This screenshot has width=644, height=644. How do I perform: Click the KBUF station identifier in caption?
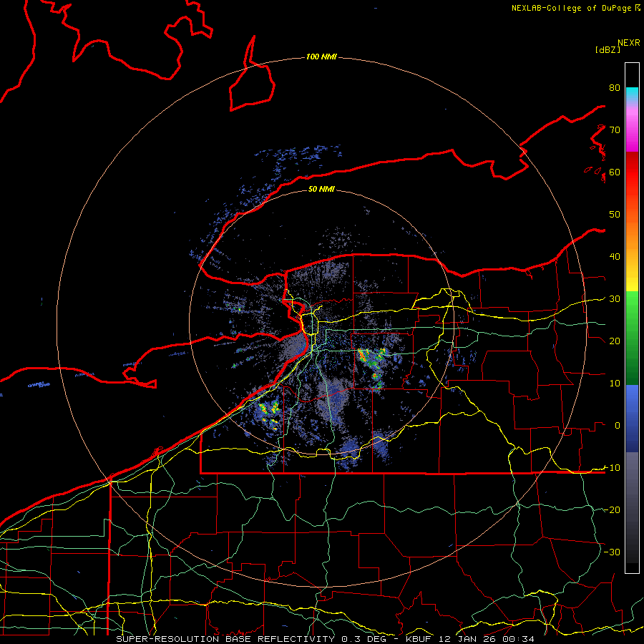click(x=419, y=639)
